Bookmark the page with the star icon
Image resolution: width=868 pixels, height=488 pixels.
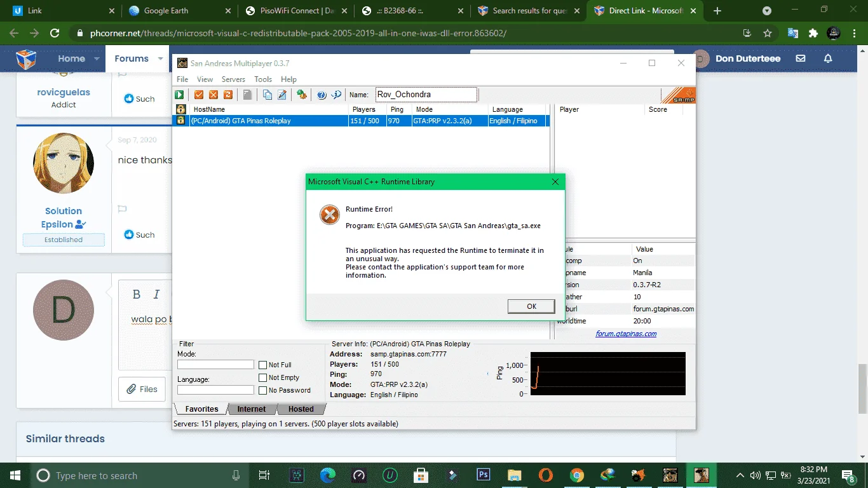click(768, 33)
